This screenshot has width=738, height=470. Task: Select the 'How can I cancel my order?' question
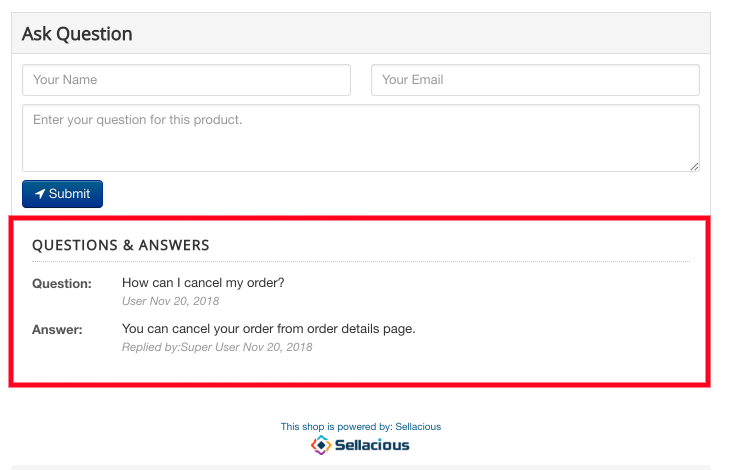203,283
